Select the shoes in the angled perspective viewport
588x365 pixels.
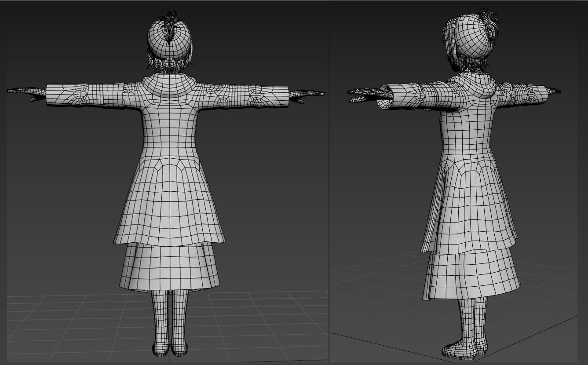click(465, 348)
